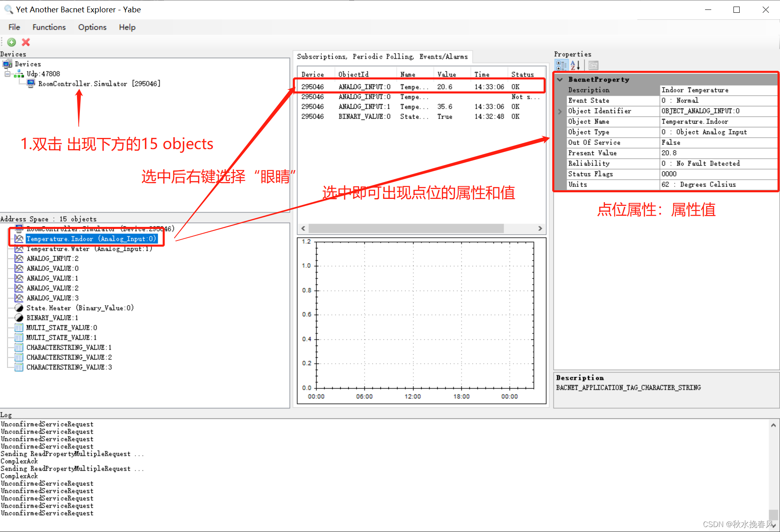Sort subscriptions by Device column header
The height and width of the screenshot is (532, 780).
316,75
